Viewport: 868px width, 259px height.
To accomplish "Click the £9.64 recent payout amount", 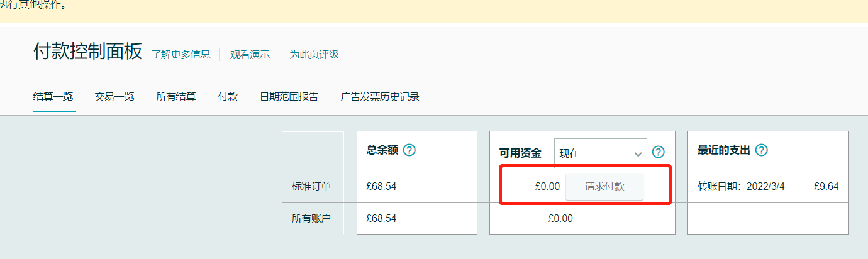I will point(826,187).
